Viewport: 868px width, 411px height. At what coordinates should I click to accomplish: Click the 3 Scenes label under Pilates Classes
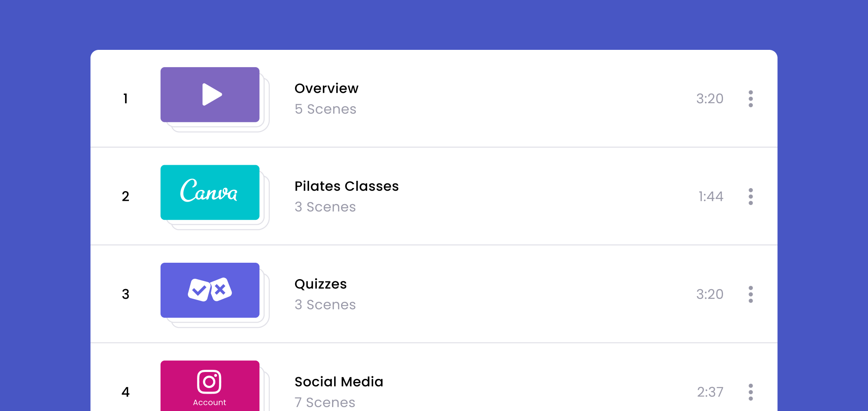325,207
